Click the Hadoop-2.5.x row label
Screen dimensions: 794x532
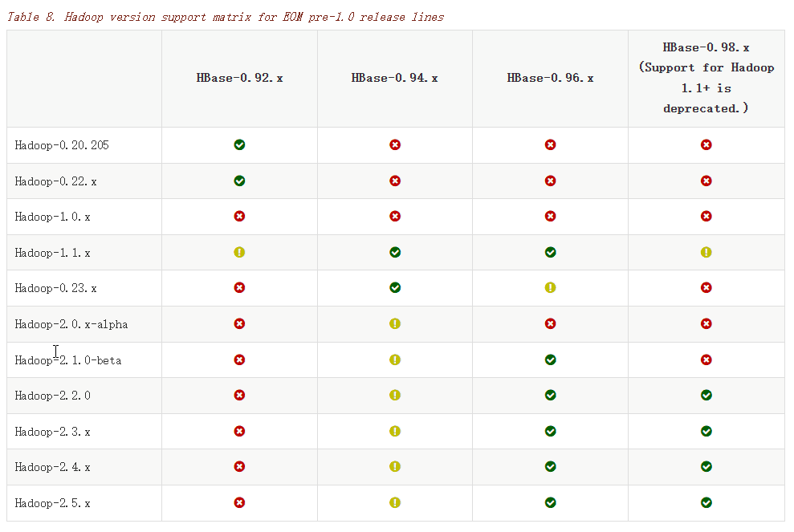click(x=53, y=502)
